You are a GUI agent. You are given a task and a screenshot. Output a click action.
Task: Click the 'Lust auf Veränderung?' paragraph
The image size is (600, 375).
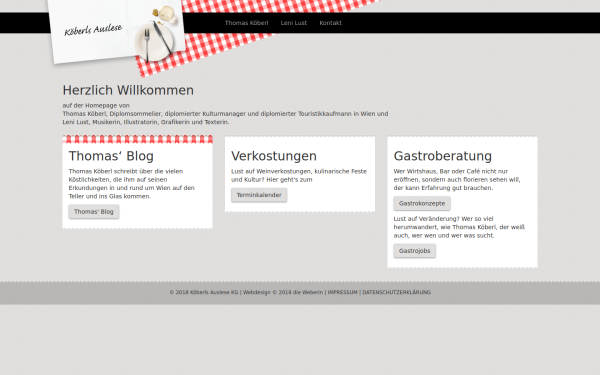pyautogui.click(x=459, y=227)
